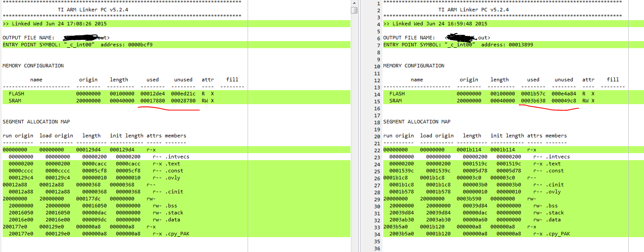644x252 pixels.
Task: Click the left pane vertical scrollbar thumb
Action: pos(354,10)
